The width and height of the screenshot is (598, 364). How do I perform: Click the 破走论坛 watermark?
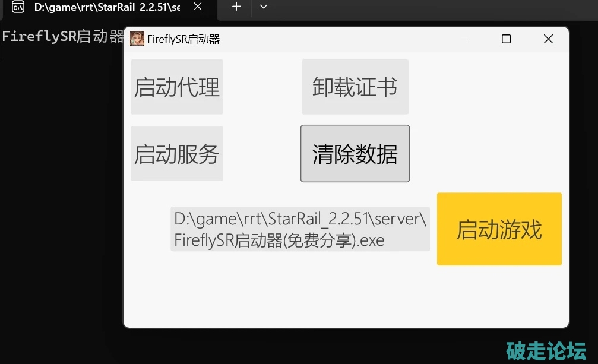pyautogui.click(x=546, y=351)
